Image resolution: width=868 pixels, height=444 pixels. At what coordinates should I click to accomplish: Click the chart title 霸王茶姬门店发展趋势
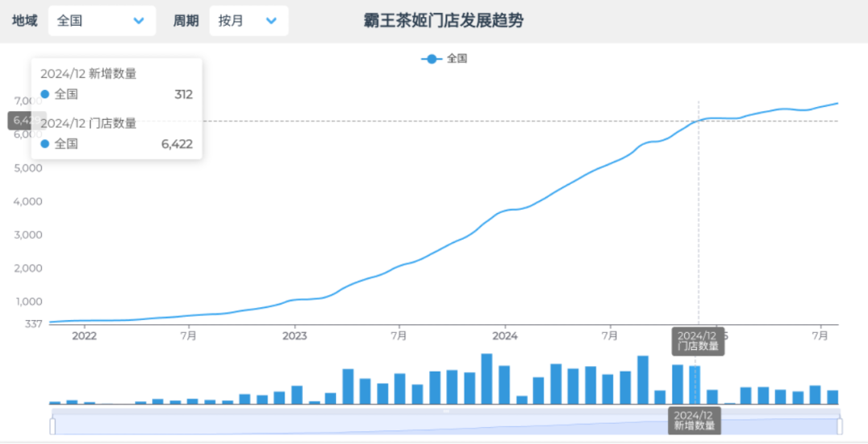pyautogui.click(x=444, y=21)
